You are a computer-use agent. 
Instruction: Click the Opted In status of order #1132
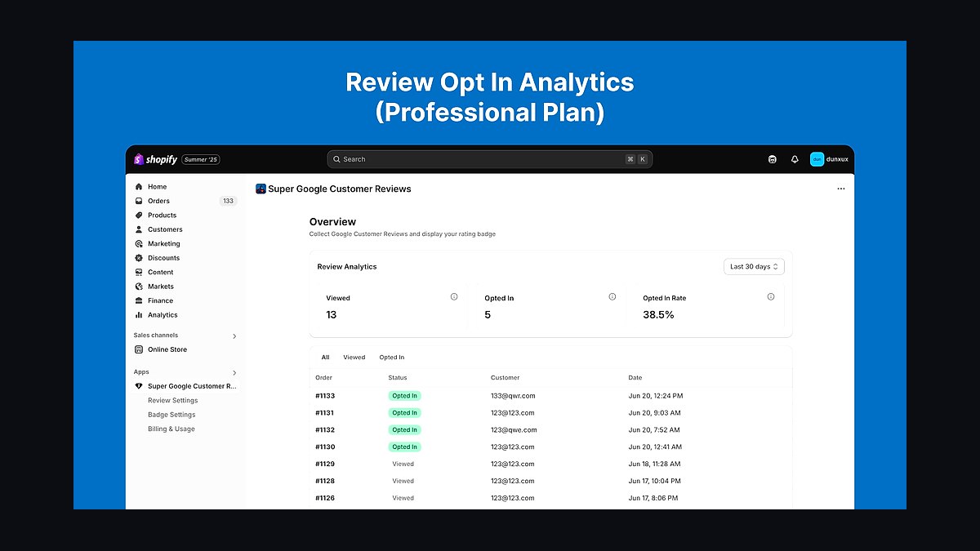coord(404,430)
